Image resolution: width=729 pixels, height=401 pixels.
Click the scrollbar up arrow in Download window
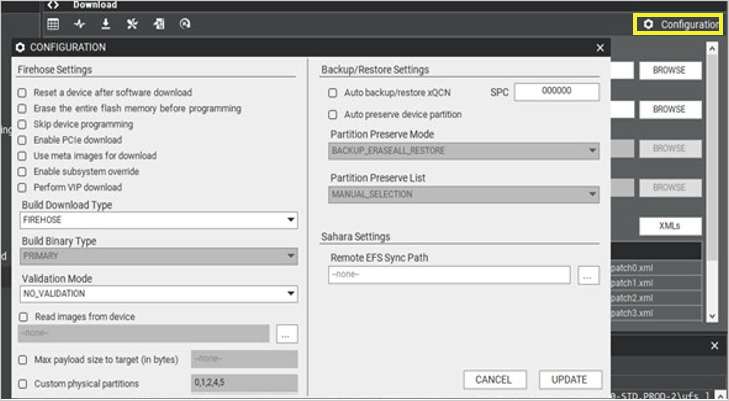point(712,48)
